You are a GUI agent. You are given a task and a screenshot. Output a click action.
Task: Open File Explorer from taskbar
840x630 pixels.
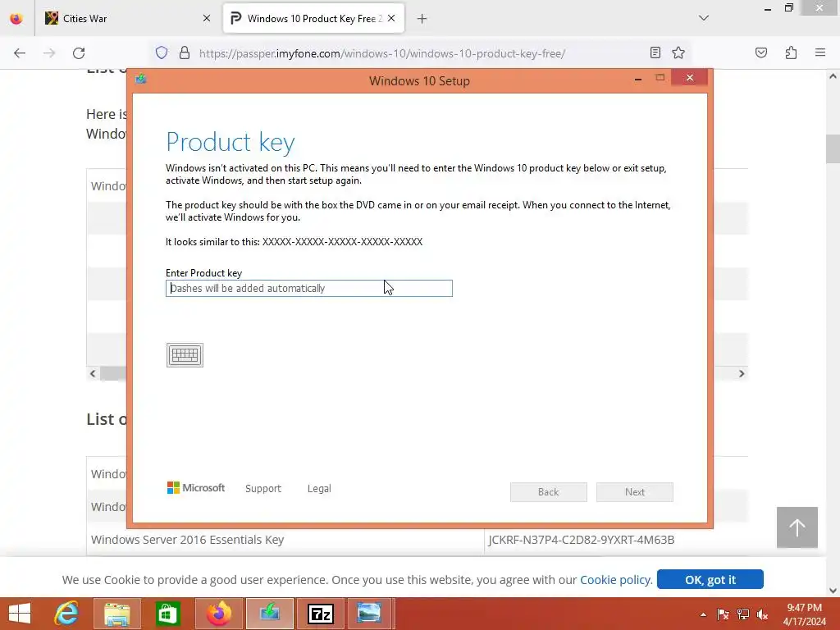tap(116, 614)
